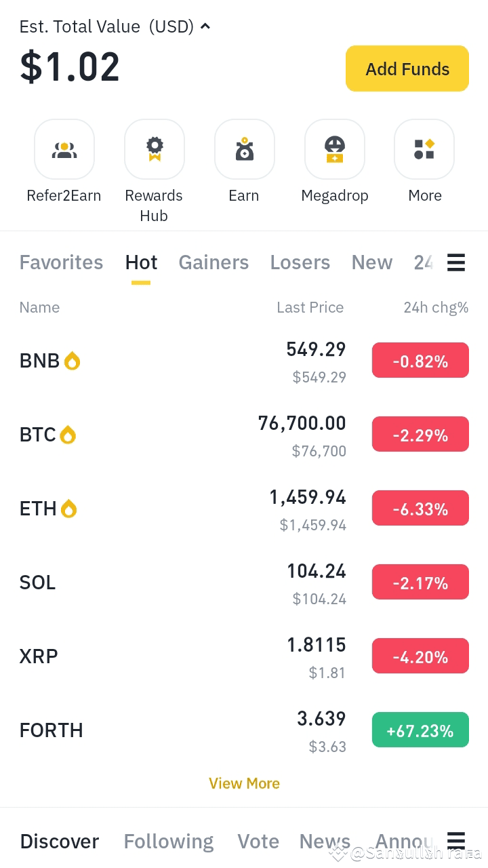Image resolution: width=488 pixels, height=868 pixels.
Task: Tap the Earn money-bag icon
Action: pyautogui.click(x=245, y=149)
